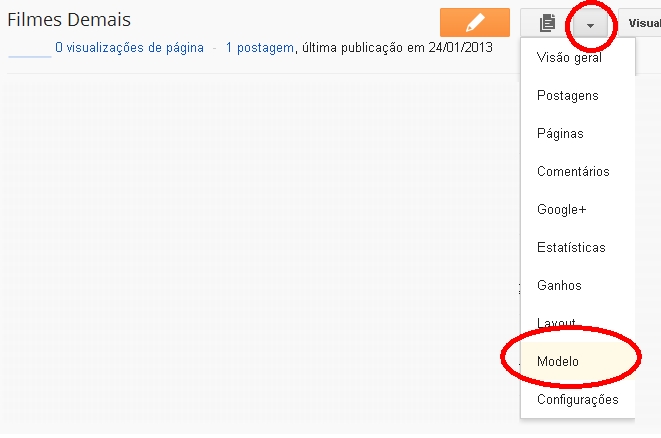Screen dimensions: 661x438
Task: Follow the 1 postagem link
Action: point(260,47)
